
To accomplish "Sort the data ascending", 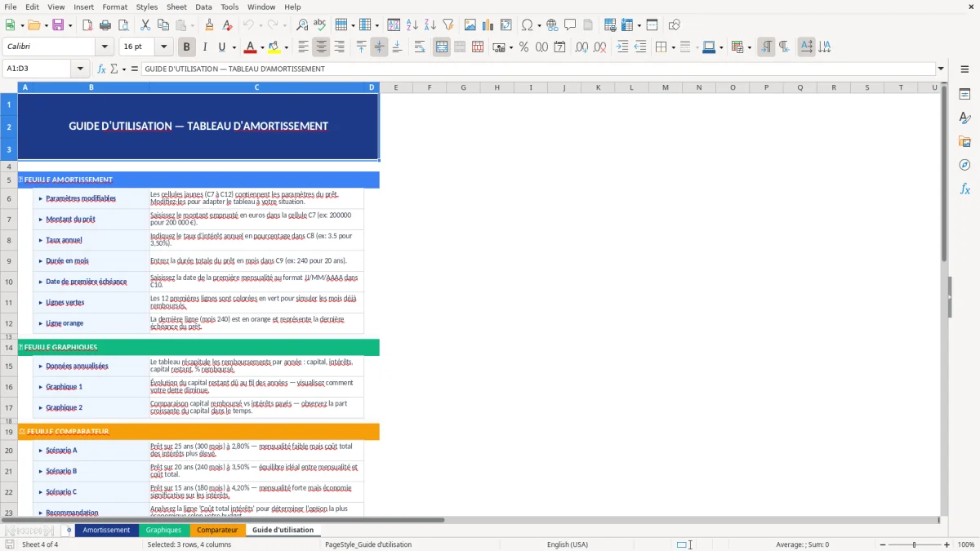I will click(x=412, y=24).
